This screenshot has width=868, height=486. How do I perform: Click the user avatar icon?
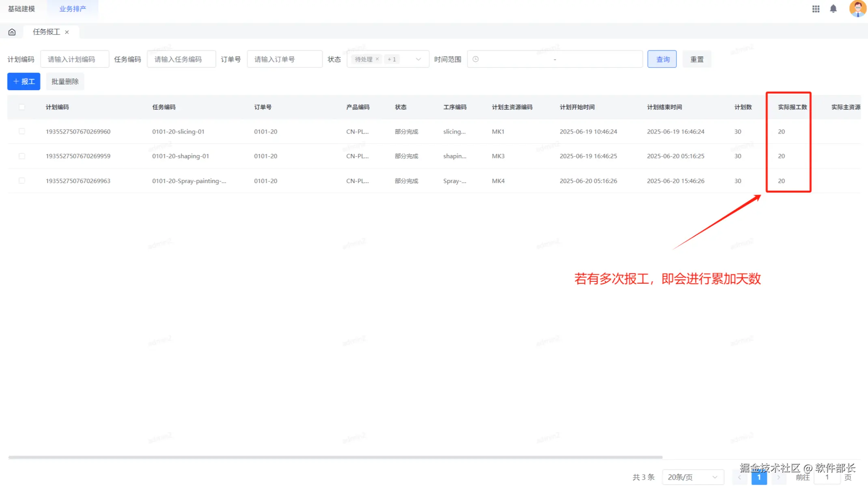tap(857, 9)
